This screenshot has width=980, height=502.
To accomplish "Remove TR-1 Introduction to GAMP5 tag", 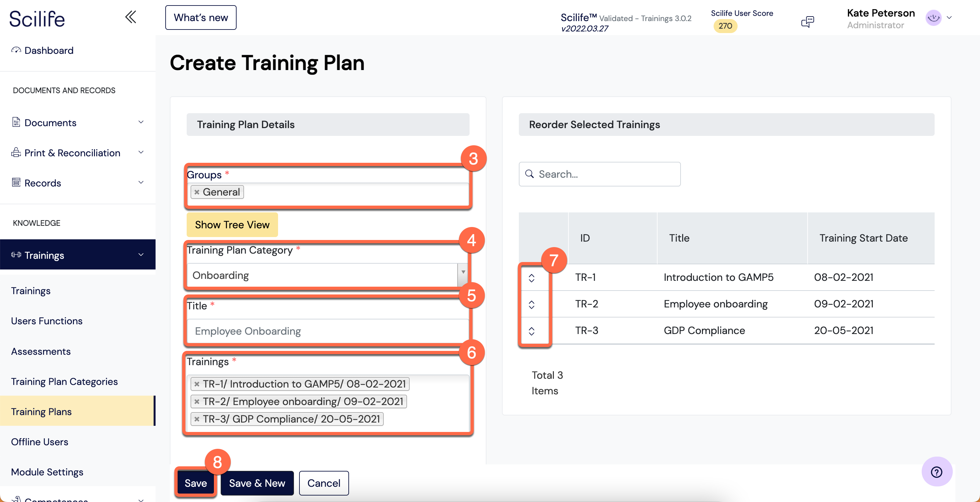I will point(197,384).
